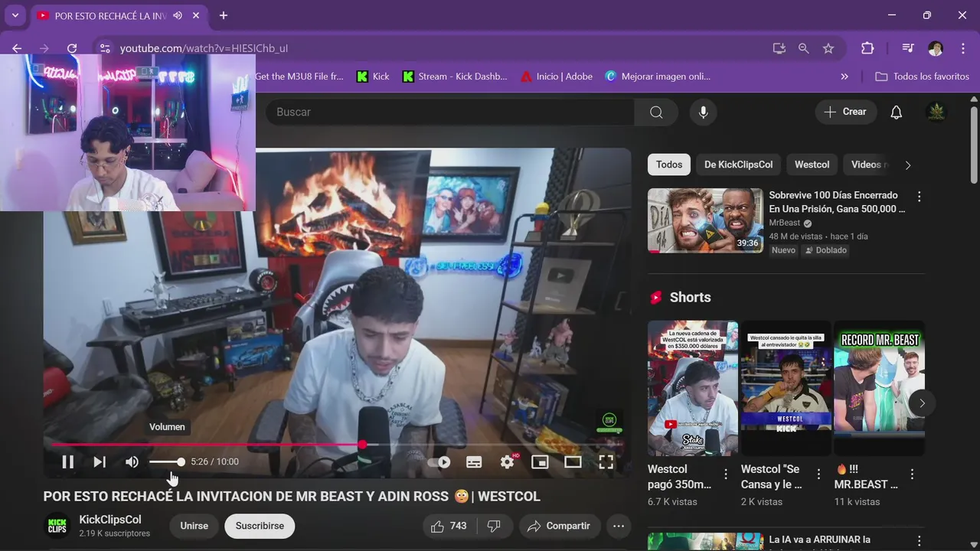Open the media controls icon in toolbar
Image resolution: width=980 pixels, height=551 pixels.
coord(908,48)
